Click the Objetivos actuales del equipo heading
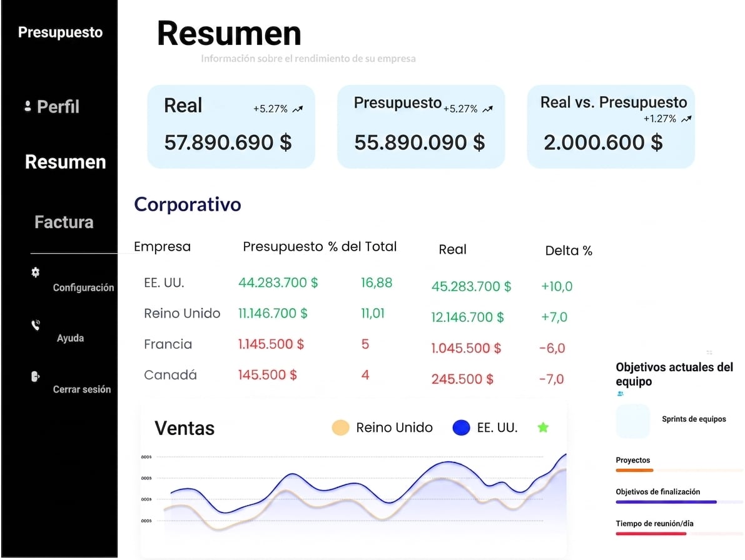The image size is (745, 560). (674, 374)
